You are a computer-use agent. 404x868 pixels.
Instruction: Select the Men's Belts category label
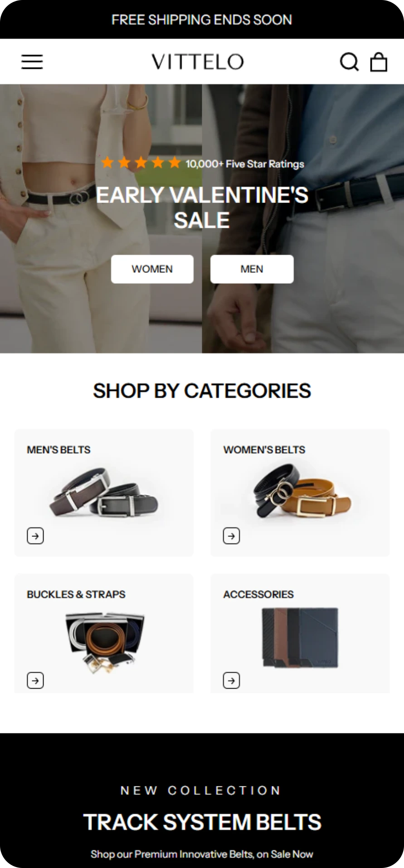pos(58,450)
